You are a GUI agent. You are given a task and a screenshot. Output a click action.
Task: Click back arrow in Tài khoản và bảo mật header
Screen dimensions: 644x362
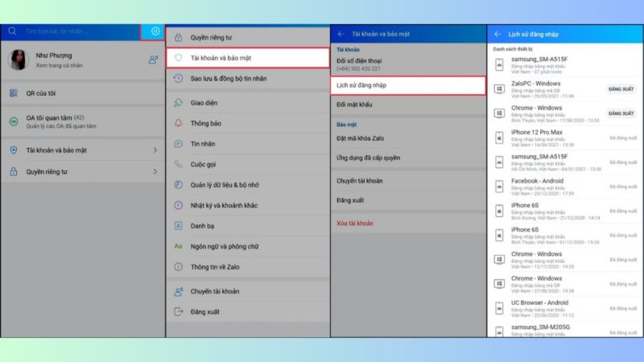pos(341,34)
